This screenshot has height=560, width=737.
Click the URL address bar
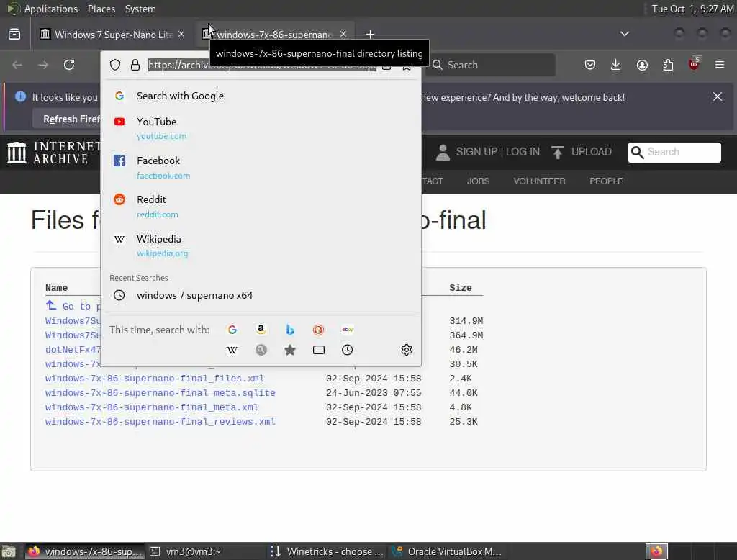pos(262,65)
